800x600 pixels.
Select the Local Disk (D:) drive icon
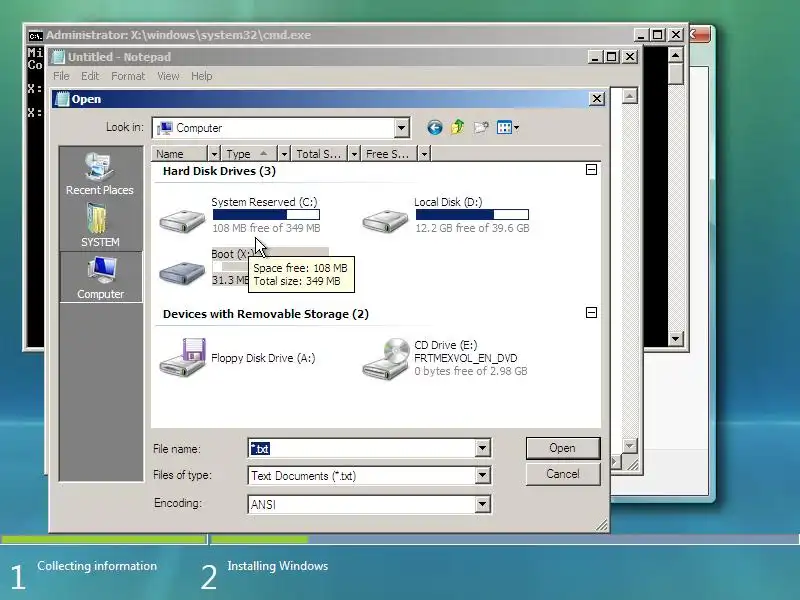tap(385, 221)
